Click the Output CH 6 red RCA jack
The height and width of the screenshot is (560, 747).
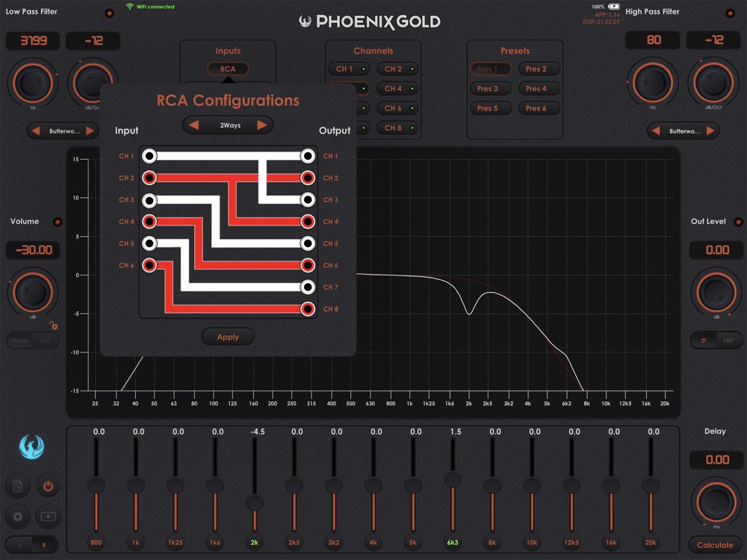[x=308, y=265]
